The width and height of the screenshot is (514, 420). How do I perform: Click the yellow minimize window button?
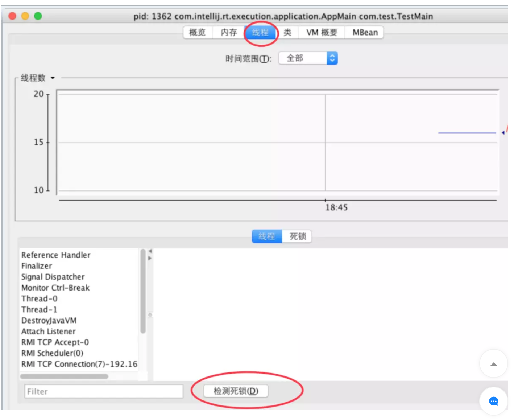(25, 16)
